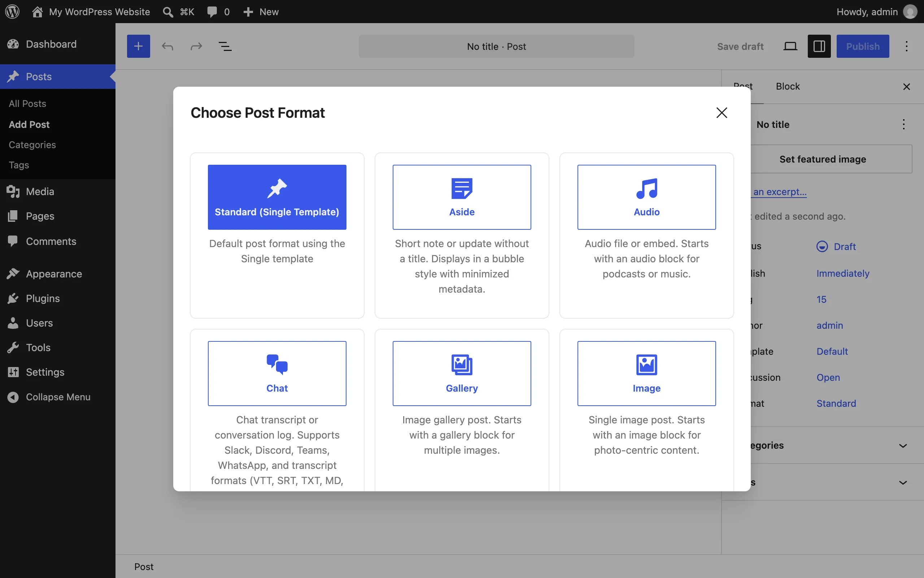This screenshot has height=578, width=924.
Task: Close the Choose Post Format dialog
Action: [x=722, y=112]
